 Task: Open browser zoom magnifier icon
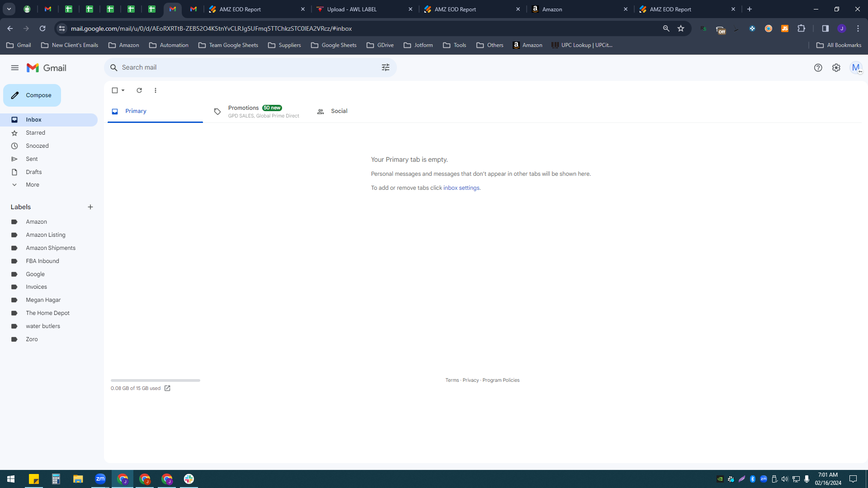click(666, 28)
